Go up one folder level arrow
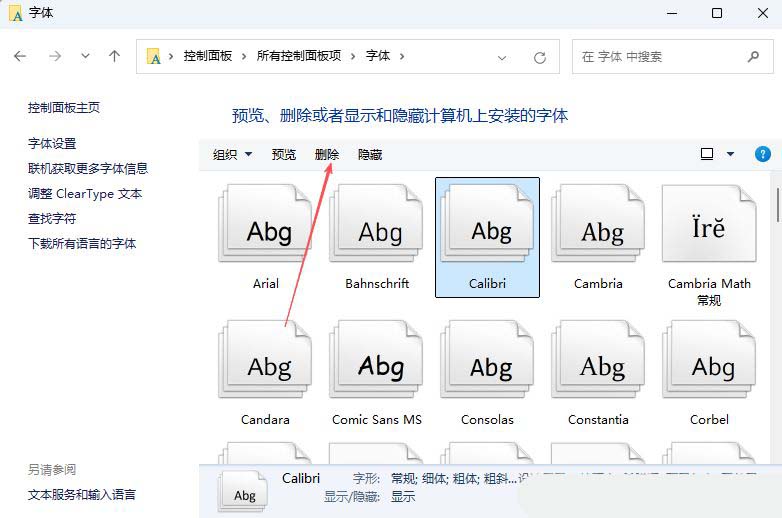Image resolution: width=782 pixels, height=518 pixels. click(x=114, y=56)
